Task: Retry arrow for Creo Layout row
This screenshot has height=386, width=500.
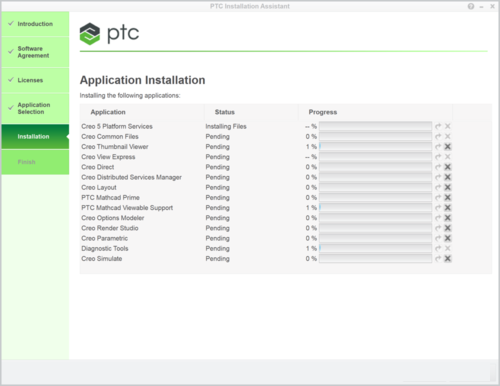Action: (x=438, y=187)
